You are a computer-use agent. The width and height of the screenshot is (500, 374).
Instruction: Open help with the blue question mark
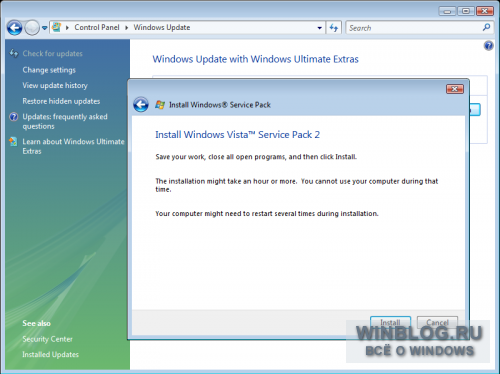pos(488,45)
